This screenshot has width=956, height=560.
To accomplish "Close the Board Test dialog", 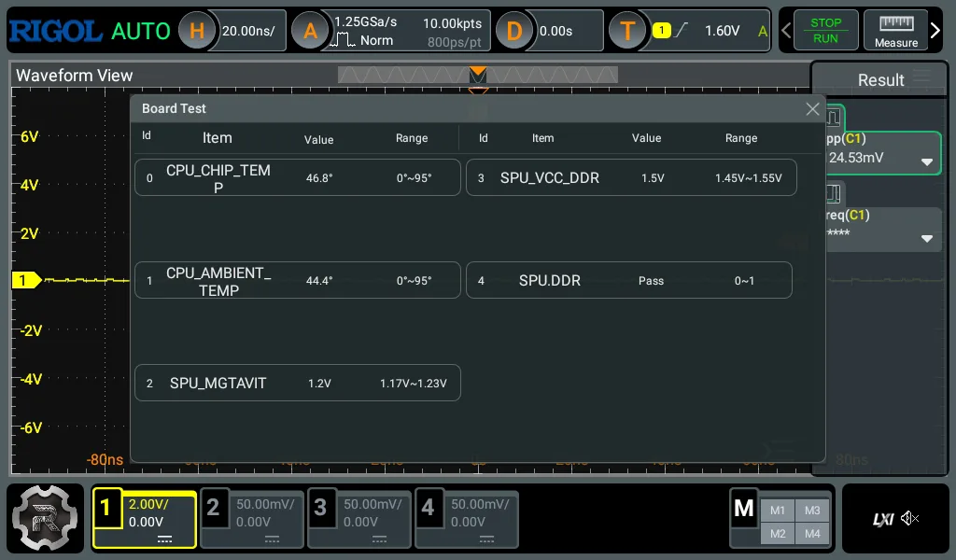I will coord(812,109).
